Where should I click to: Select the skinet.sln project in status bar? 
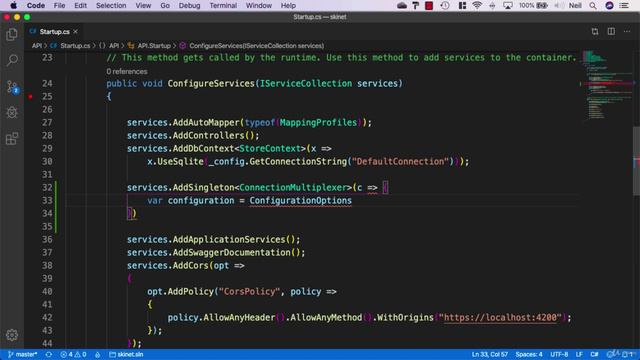click(x=126, y=354)
